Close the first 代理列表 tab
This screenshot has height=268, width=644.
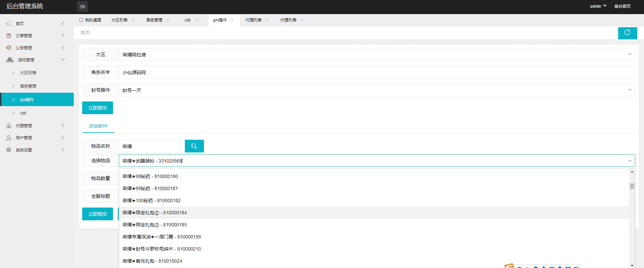click(267, 20)
